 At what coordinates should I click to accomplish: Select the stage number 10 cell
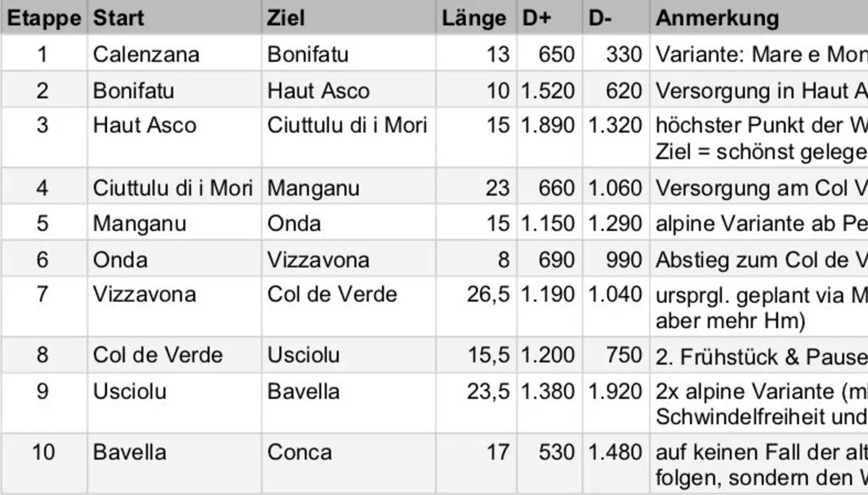[x=43, y=452]
